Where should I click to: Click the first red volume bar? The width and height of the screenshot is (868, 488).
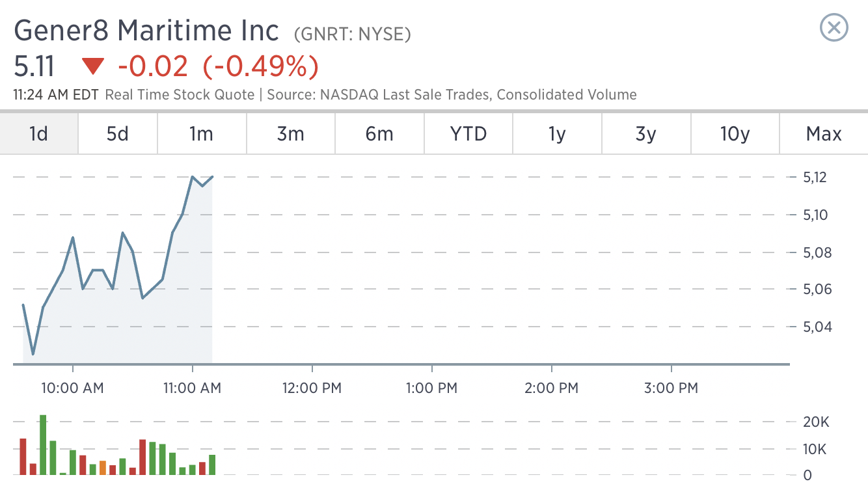[x=23, y=457]
